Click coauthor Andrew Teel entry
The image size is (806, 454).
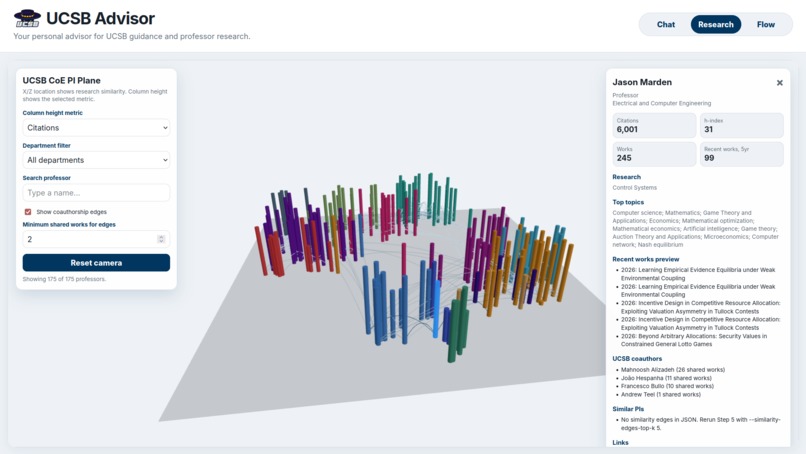pyautogui.click(x=661, y=394)
